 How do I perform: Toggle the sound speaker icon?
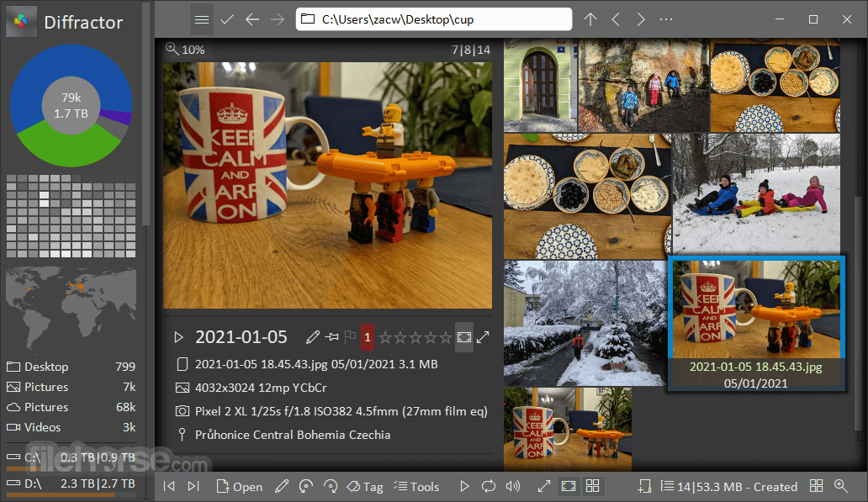pyautogui.click(x=513, y=487)
